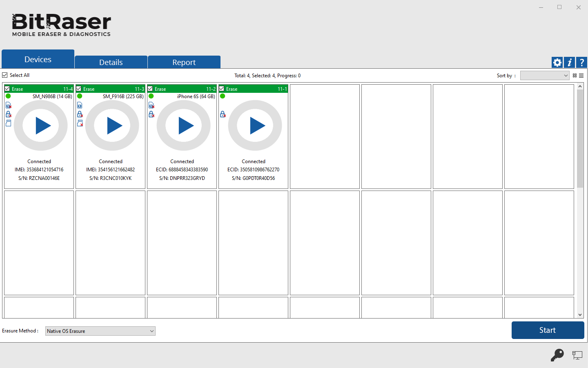
Task: Click the empty device slot next to 11-1
Action: [x=325, y=137]
